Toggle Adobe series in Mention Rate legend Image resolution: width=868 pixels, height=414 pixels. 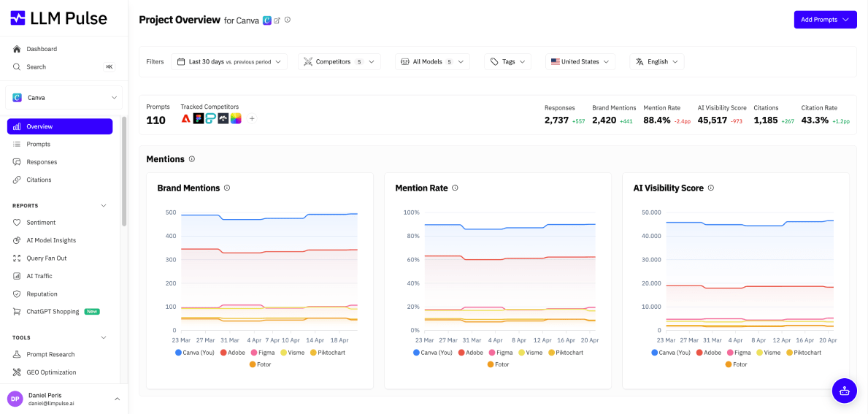click(469, 353)
